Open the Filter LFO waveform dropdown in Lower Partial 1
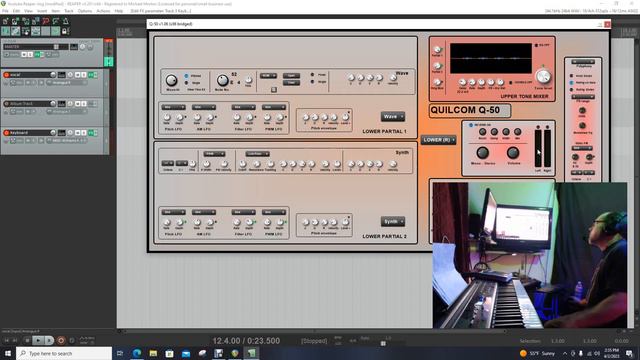This screenshot has height=360, width=640. (243, 107)
